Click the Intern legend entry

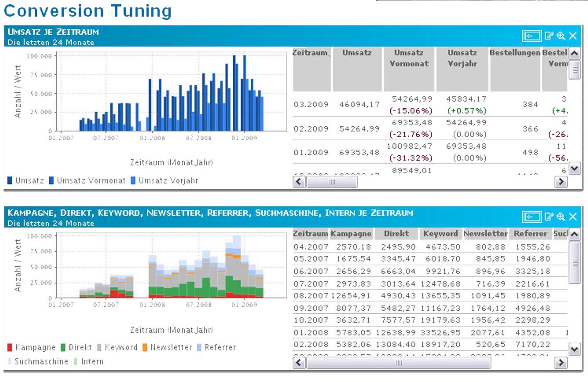point(90,361)
